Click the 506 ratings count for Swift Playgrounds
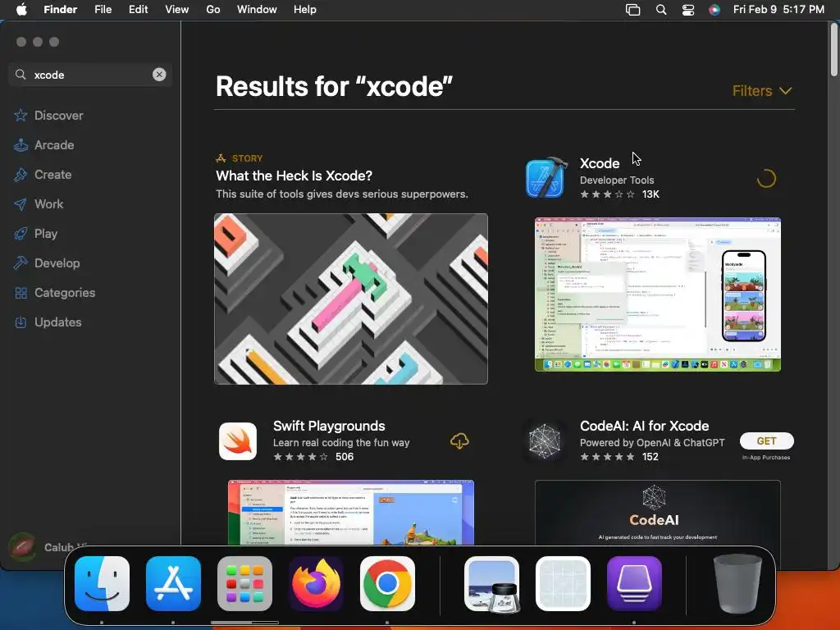This screenshot has width=840, height=630. click(x=345, y=457)
